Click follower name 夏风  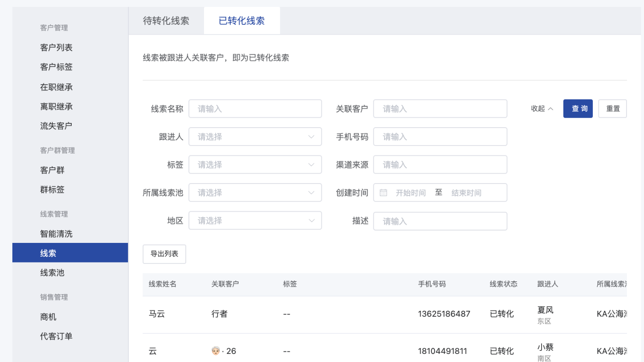[545, 310]
